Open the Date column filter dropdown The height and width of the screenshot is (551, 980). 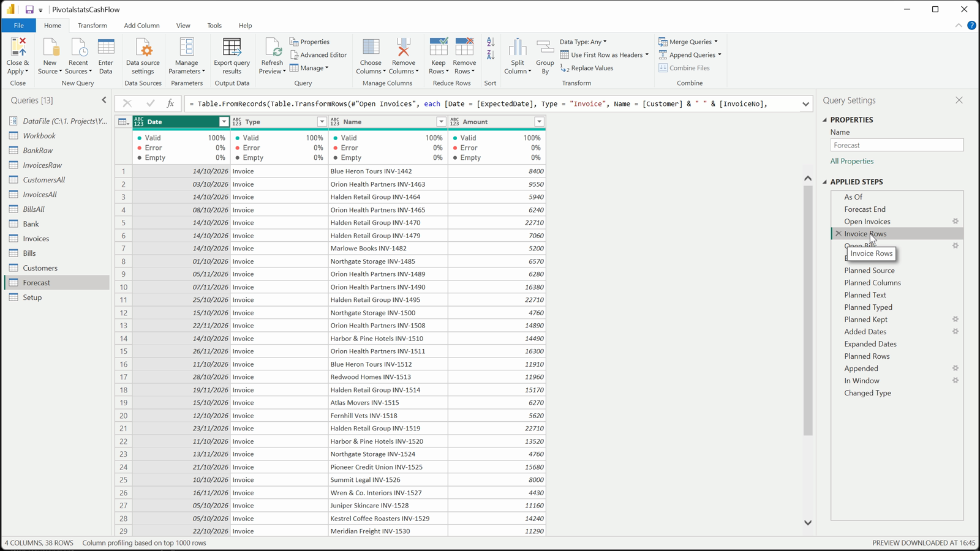pyautogui.click(x=224, y=122)
